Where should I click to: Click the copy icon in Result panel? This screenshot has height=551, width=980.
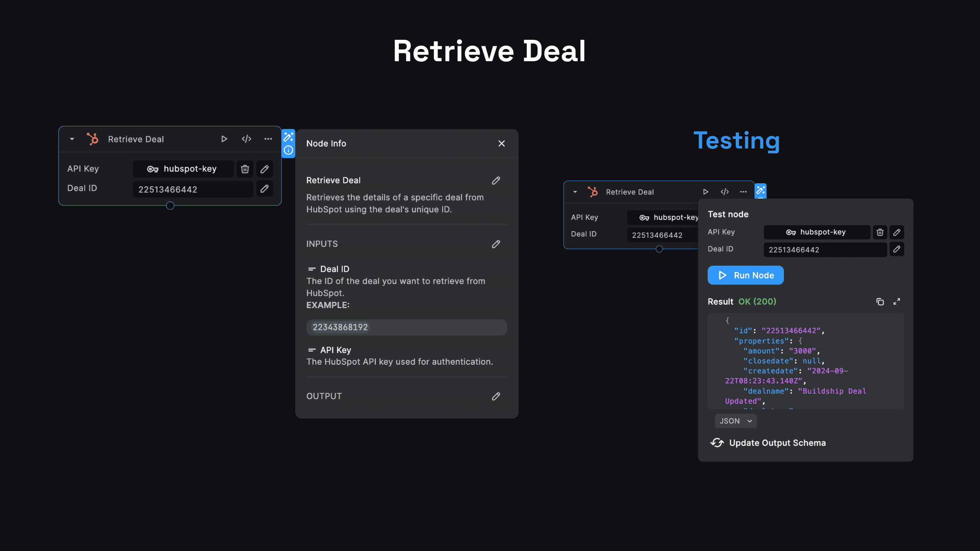880,301
